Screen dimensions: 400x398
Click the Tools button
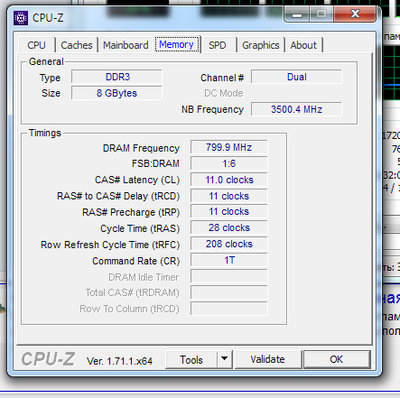coord(191,359)
